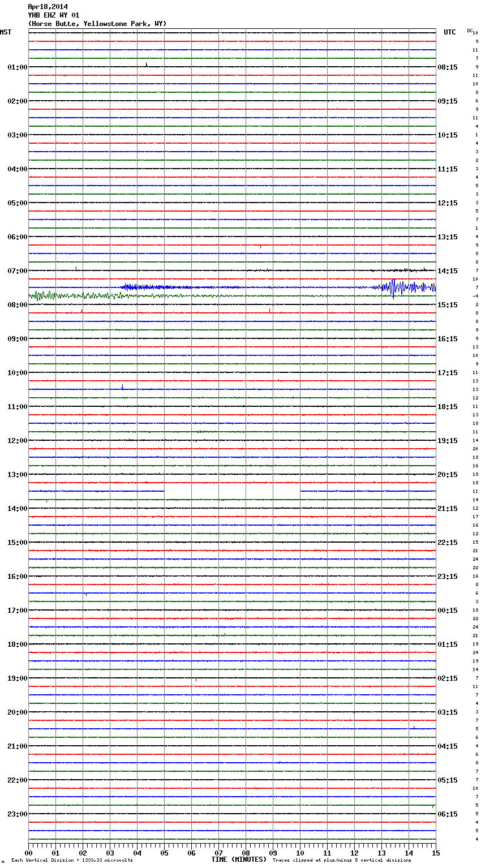The image size is (481, 868).
Task: Click the vertical division microvolts footnote
Action: click(72, 861)
